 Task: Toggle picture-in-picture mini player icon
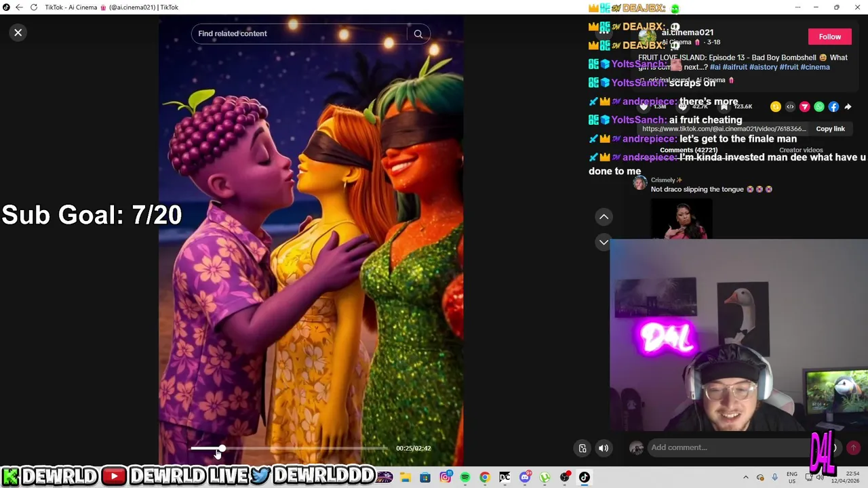pyautogui.click(x=583, y=448)
